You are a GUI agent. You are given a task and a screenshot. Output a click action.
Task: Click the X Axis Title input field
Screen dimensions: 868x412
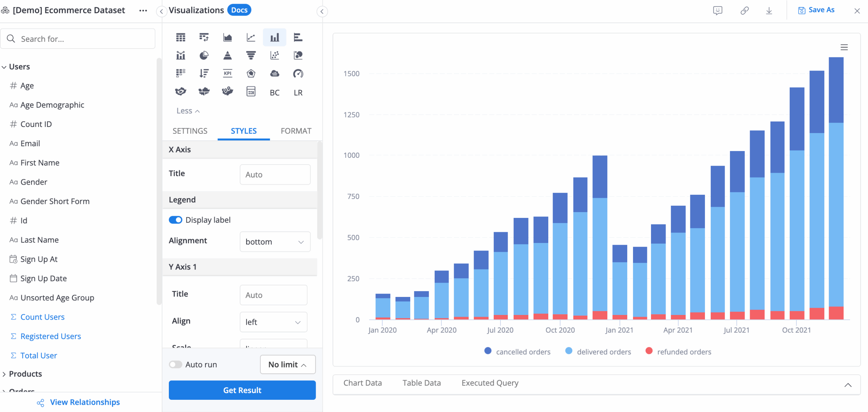click(x=275, y=174)
